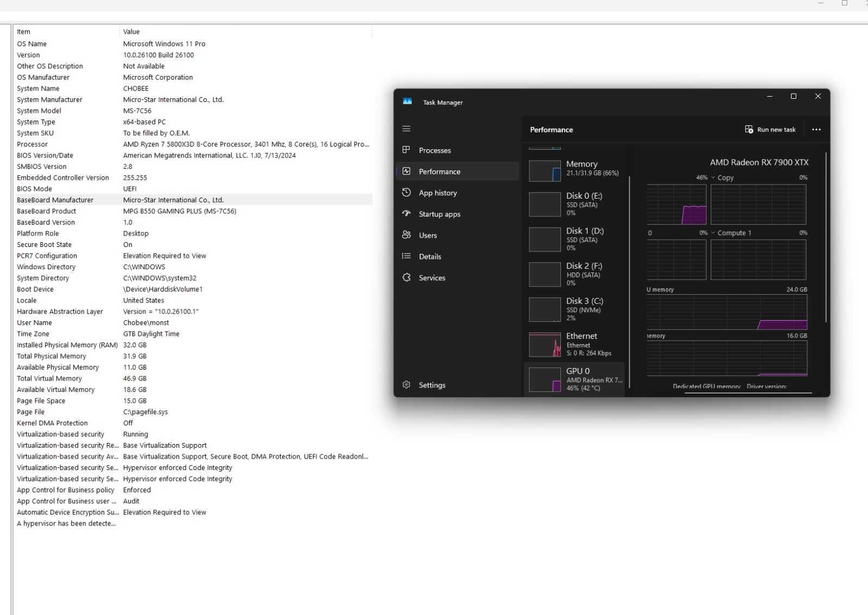Open Task Manager Settings

[457, 385]
